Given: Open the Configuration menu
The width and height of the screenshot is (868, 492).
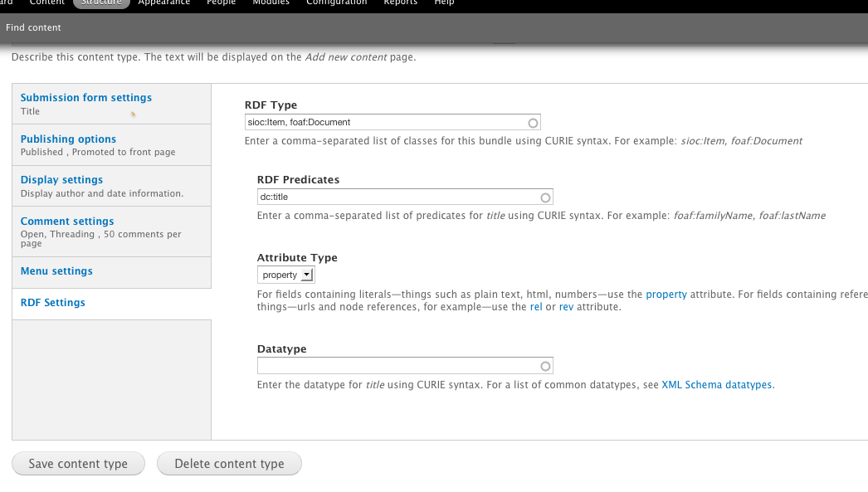Looking at the screenshot, I should (336, 3).
